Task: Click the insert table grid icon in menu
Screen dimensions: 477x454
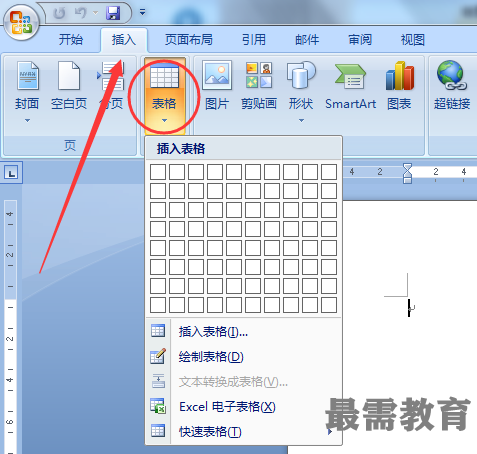Action: [x=158, y=331]
